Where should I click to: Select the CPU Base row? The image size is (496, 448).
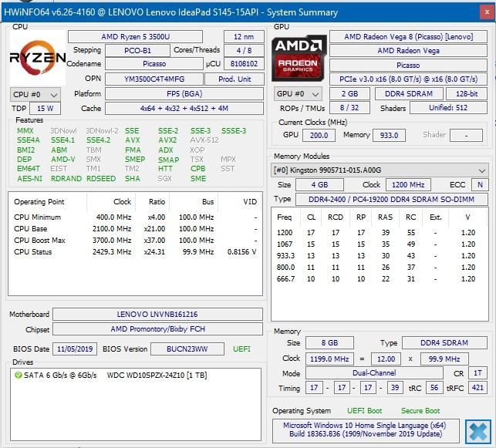136,228
